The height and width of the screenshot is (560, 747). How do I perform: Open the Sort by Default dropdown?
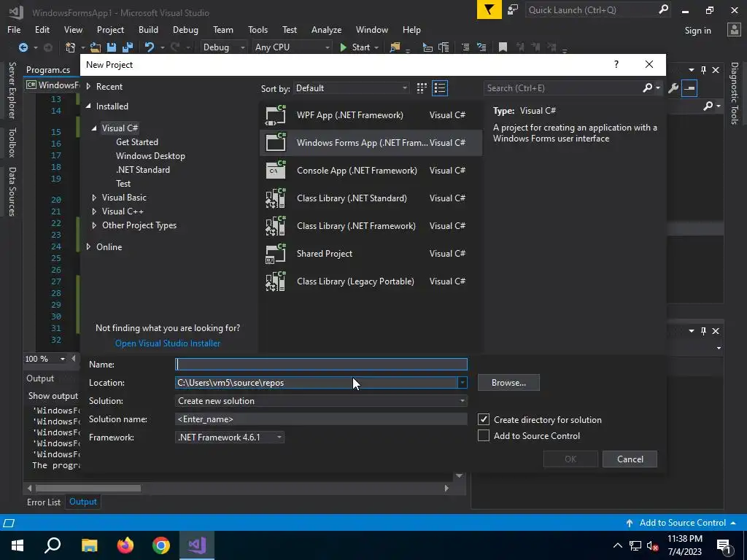(352, 88)
